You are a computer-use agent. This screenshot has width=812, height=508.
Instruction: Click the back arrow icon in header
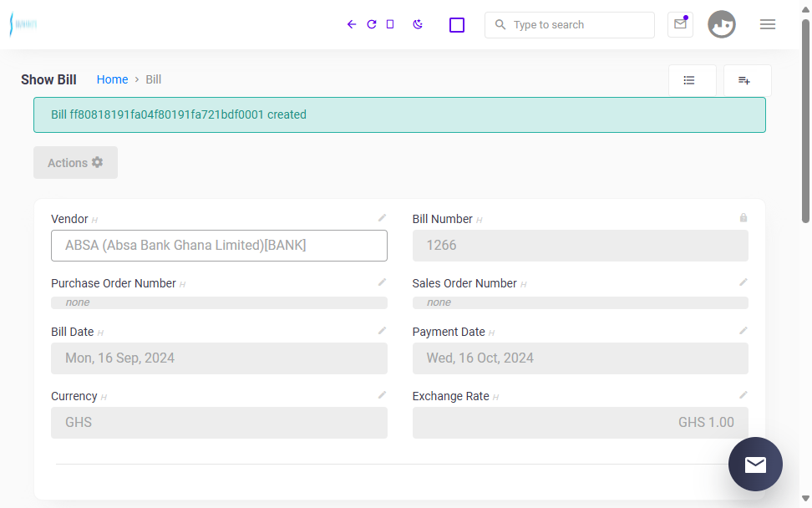352,24
